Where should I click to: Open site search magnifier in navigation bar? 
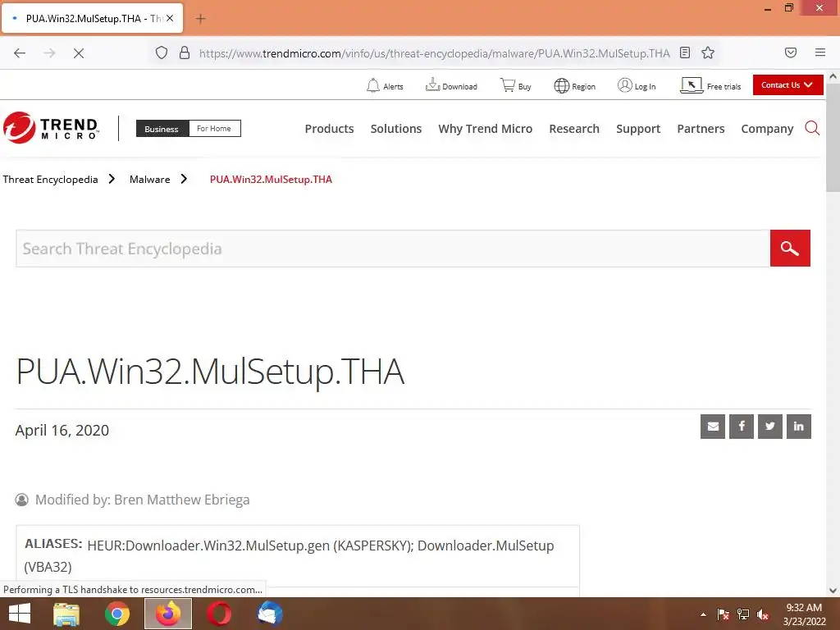(x=812, y=128)
